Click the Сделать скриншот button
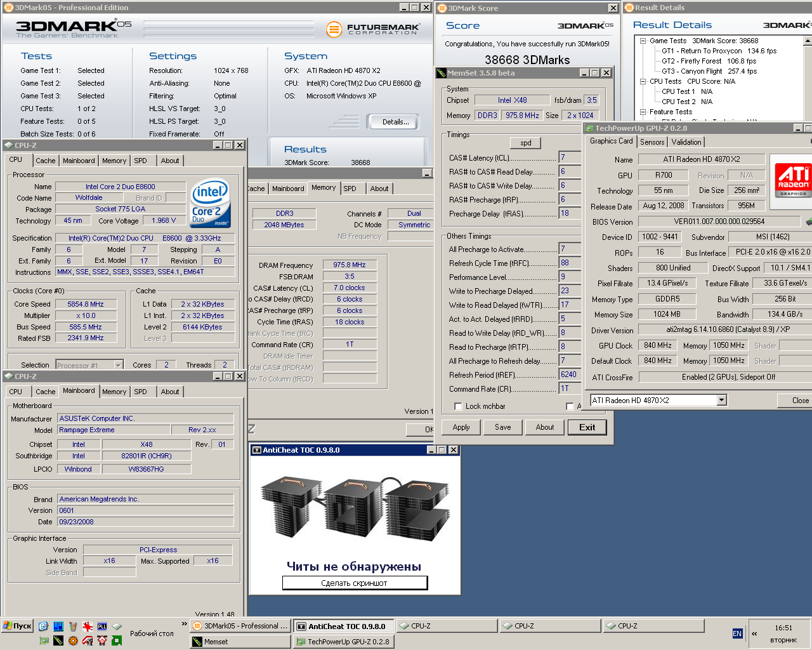Screen dimensions: 812x650 coord(355,583)
